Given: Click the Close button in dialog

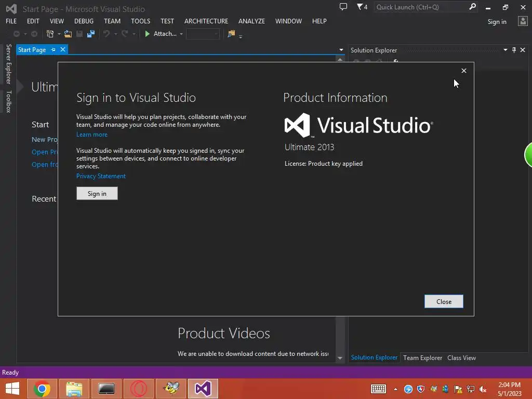Looking at the screenshot, I should [x=444, y=301].
